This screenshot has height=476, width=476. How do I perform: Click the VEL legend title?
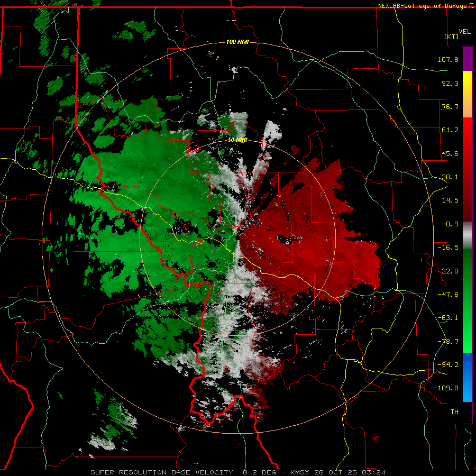(x=464, y=32)
